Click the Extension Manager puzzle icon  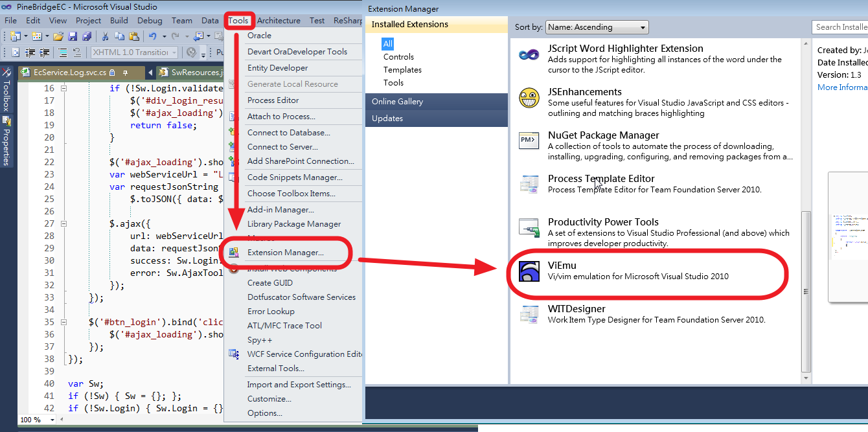(x=234, y=253)
